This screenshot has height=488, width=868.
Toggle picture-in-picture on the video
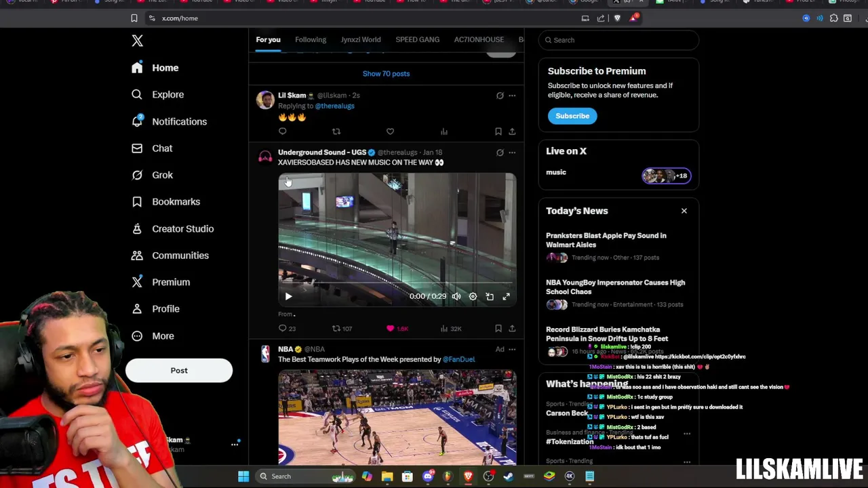click(x=490, y=296)
